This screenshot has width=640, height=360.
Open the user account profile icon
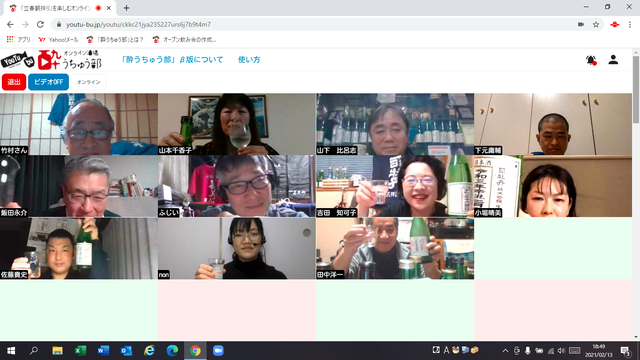613,60
